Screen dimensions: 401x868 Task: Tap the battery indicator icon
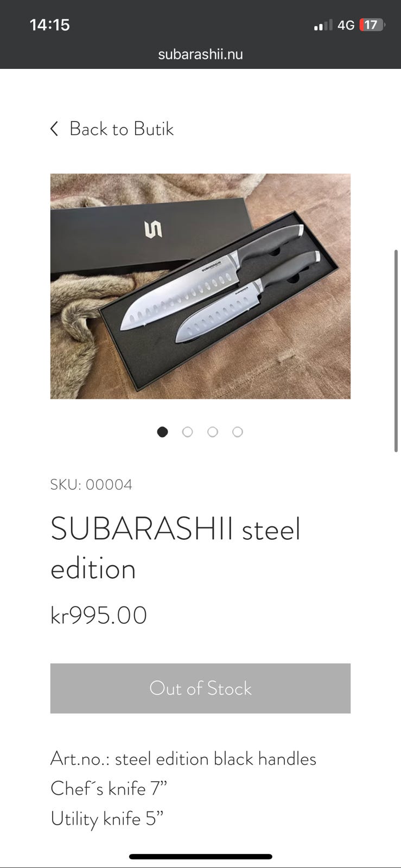372,25
